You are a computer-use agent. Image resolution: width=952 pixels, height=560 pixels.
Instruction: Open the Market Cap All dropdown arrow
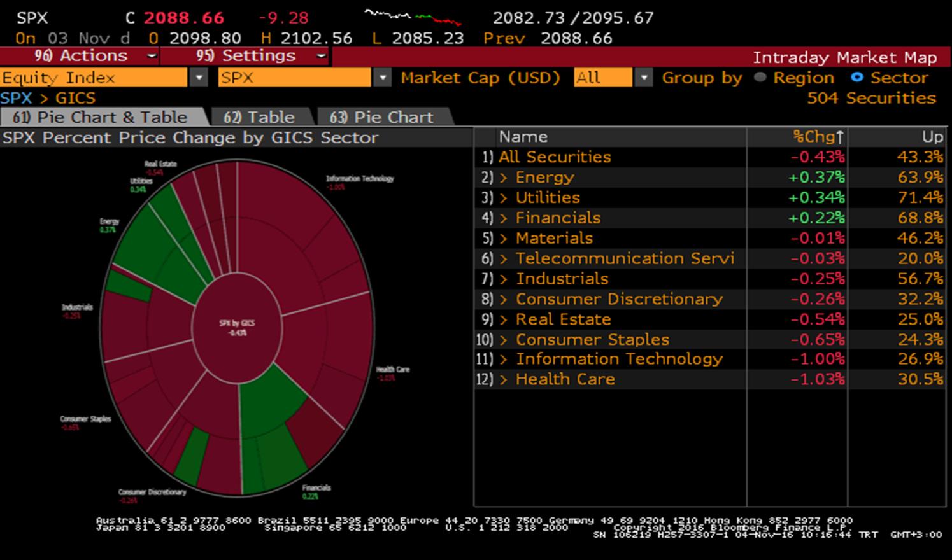[644, 78]
